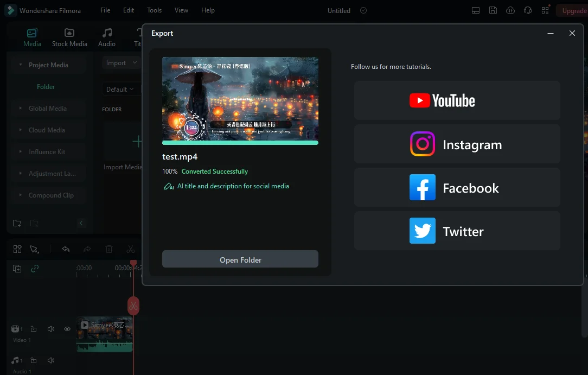The image size is (588, 375).
Task: Open the support headset icon
Action: [x=528, y=10]
